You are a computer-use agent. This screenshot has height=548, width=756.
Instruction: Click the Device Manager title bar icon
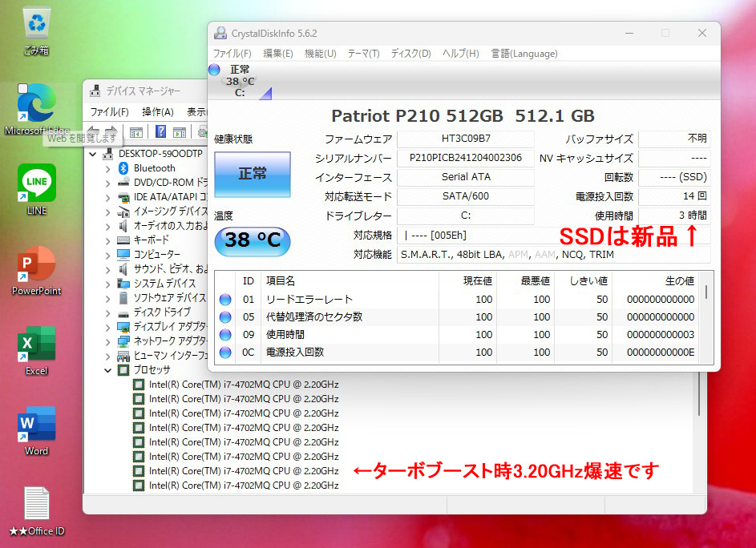pyautogui.click(x=95, y=91)
